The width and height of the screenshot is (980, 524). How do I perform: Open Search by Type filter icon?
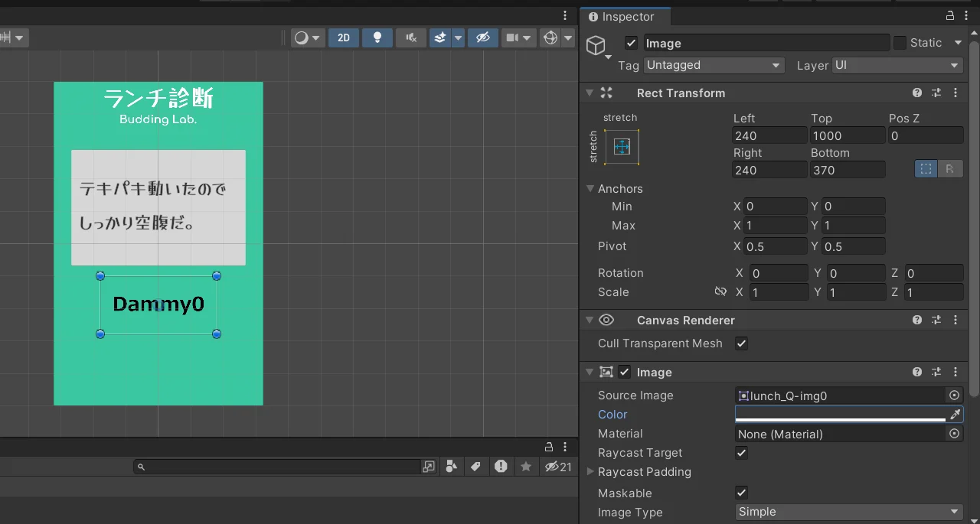tap(451, 466)
